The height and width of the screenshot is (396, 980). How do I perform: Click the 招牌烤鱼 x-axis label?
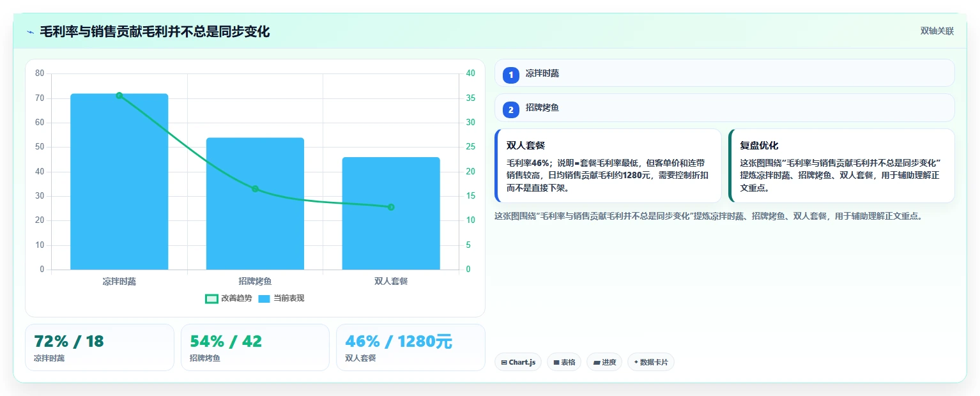[255, 281]
